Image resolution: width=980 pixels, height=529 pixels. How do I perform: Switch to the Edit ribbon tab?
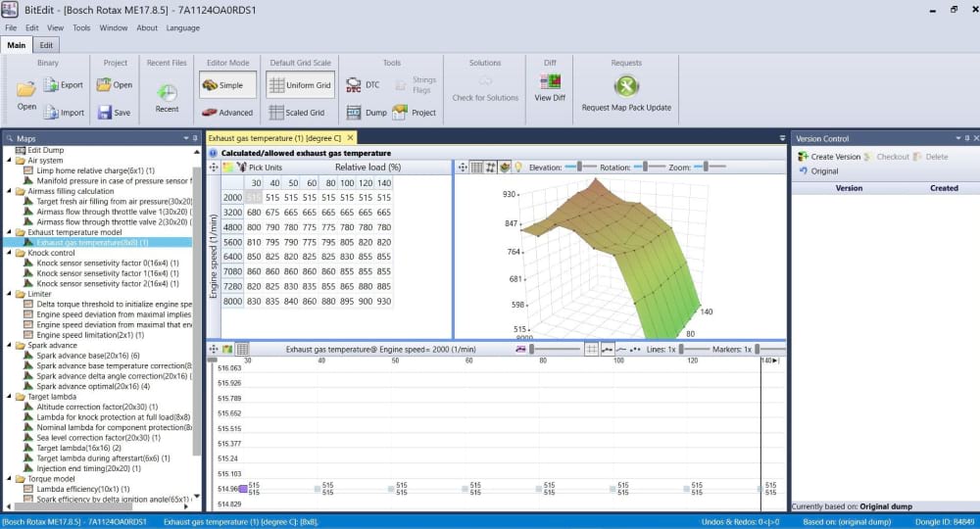coord(47,45)
